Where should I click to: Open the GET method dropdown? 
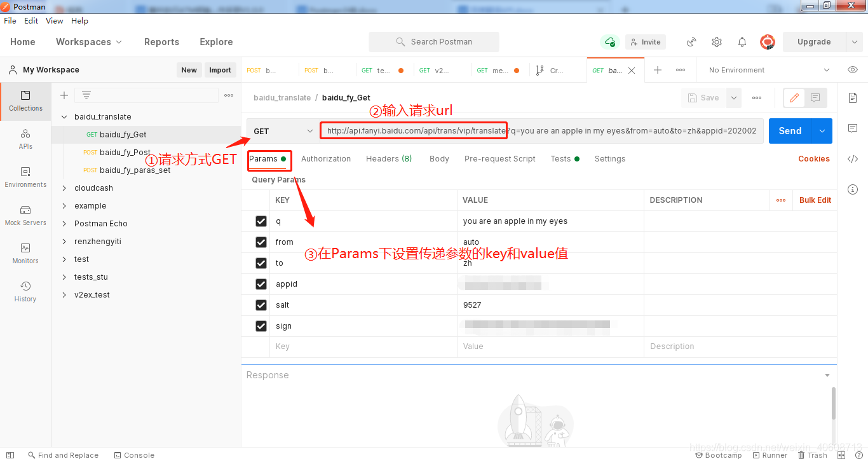point(283,131)
